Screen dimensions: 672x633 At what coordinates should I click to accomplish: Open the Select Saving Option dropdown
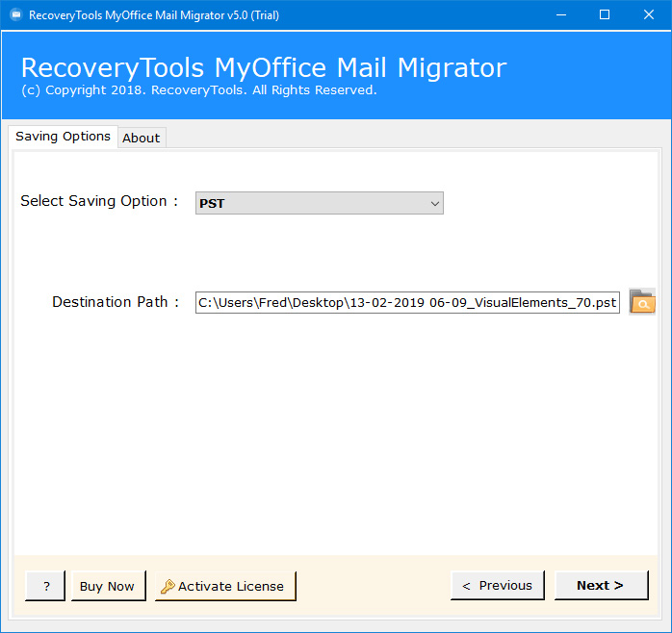(320, 203)
